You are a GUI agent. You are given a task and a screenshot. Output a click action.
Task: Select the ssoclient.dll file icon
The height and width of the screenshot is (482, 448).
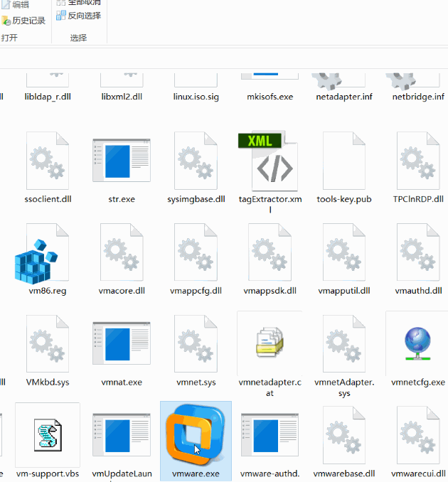pyautogui.click(x=48, y=161)
